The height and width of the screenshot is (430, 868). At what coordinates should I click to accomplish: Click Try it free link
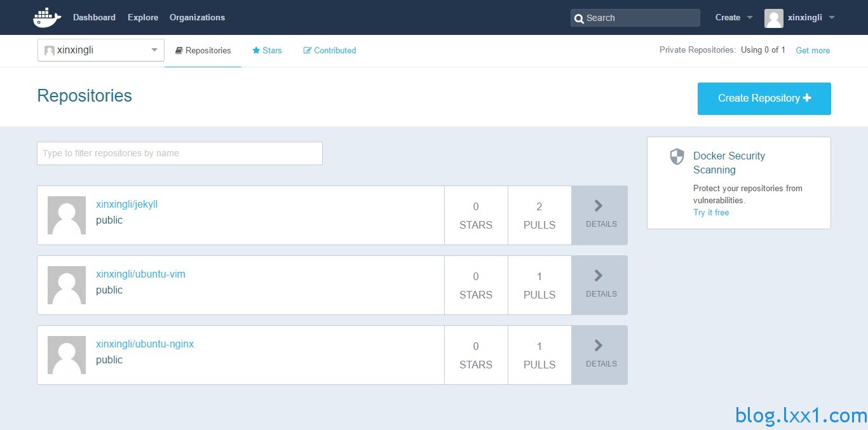pyautogui.click(x=711, y=213)
